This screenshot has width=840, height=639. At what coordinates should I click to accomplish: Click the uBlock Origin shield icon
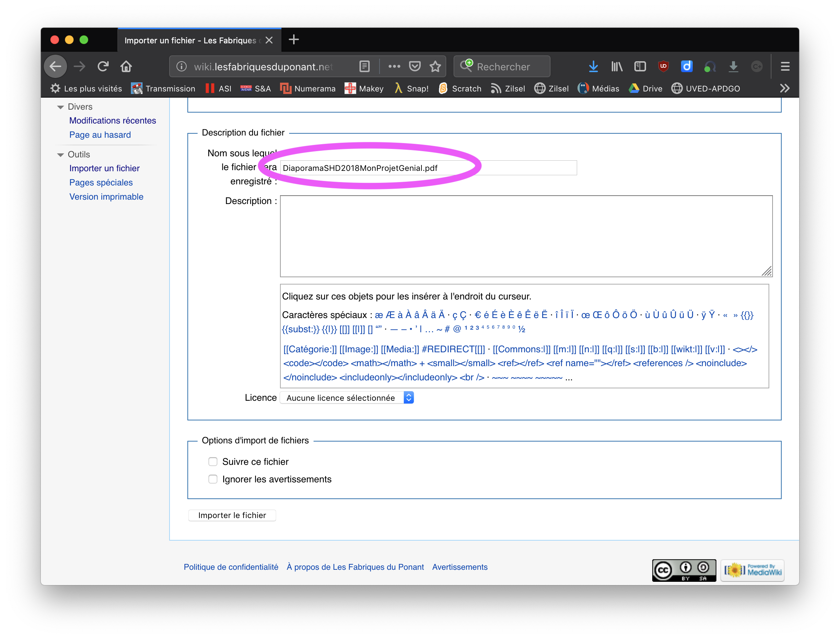tap(664, 67)
